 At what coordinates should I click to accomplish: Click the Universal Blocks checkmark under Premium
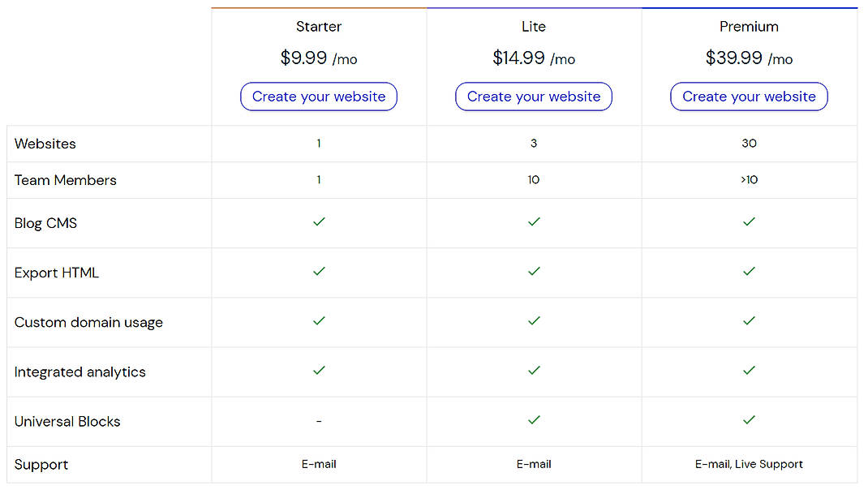[x=749, y=420]
